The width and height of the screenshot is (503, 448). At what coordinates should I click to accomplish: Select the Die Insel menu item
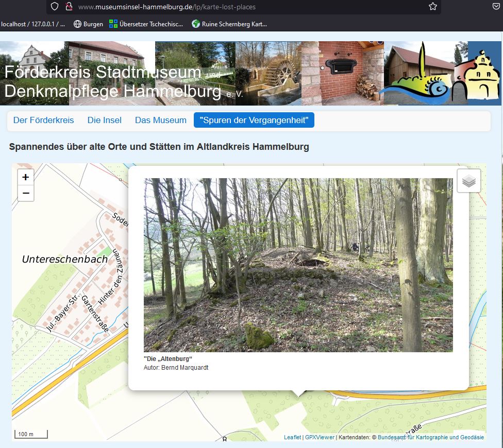[x=105, y=120]
